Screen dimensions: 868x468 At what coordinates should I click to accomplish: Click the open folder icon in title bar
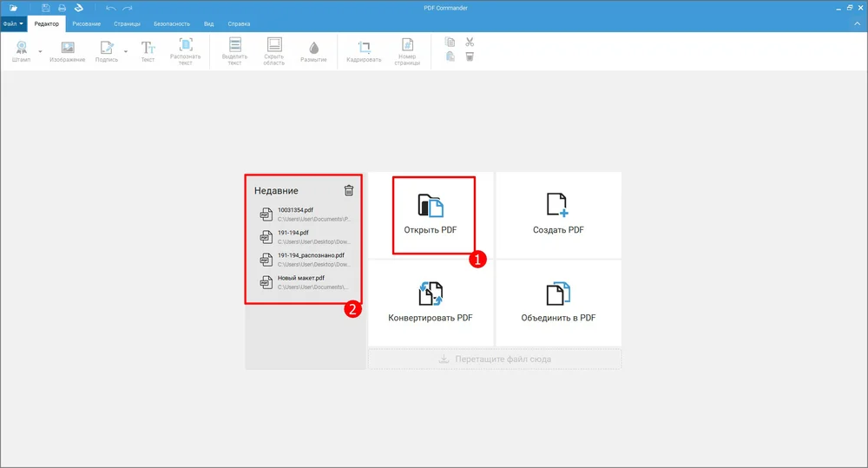tap(13, 8)
